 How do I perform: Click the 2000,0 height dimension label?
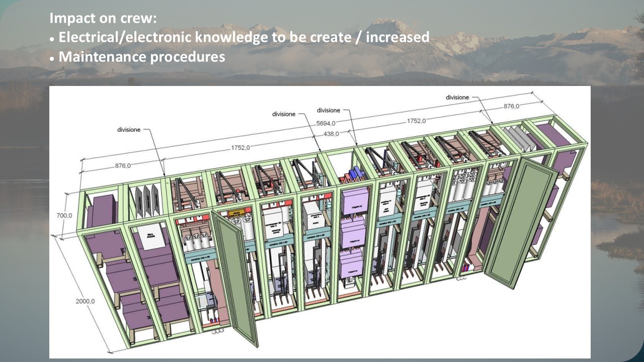pos(85,301)
